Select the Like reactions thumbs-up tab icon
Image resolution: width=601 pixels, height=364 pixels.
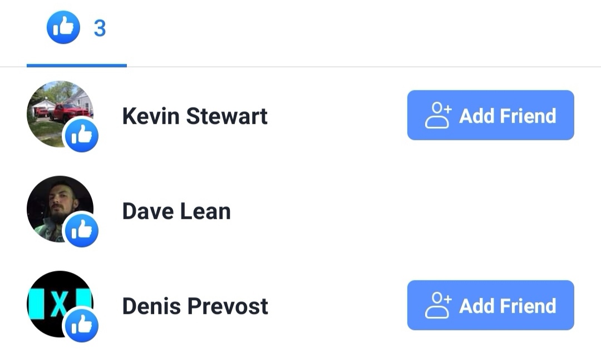63,27
